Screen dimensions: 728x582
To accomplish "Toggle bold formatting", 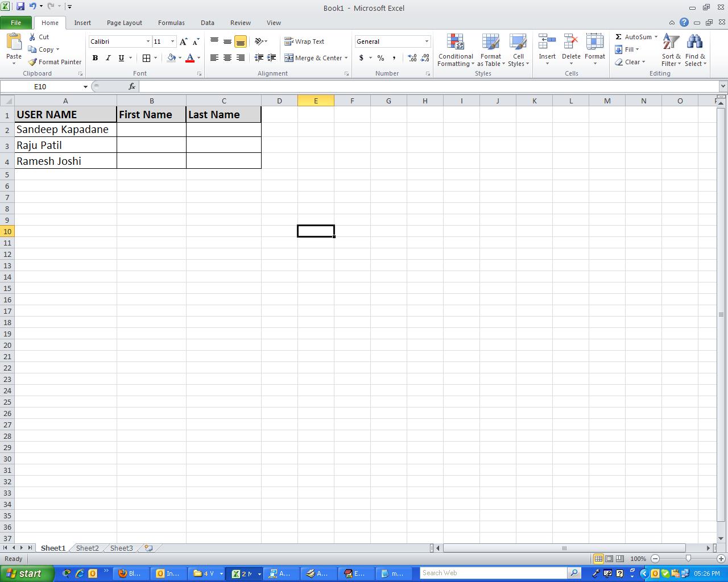I will (95, 58).
